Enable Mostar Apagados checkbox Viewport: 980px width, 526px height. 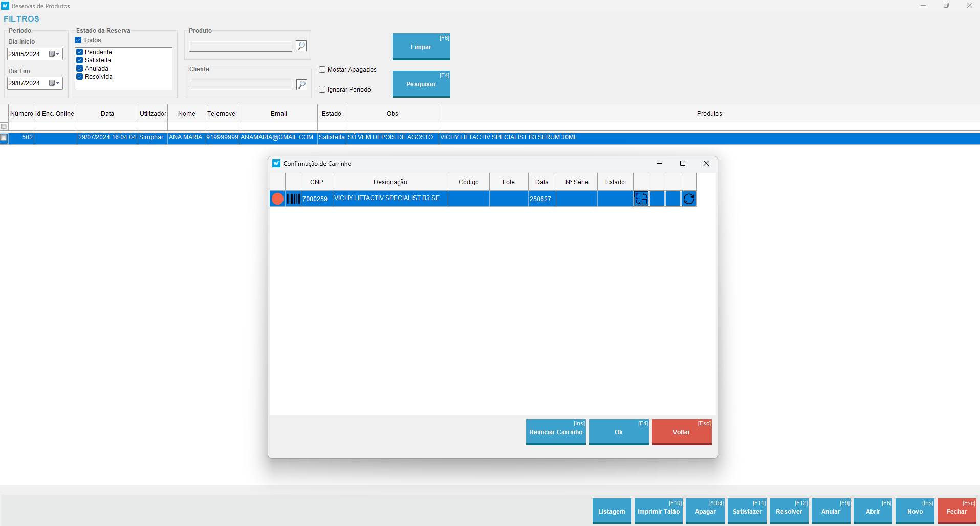pos(322,70)
